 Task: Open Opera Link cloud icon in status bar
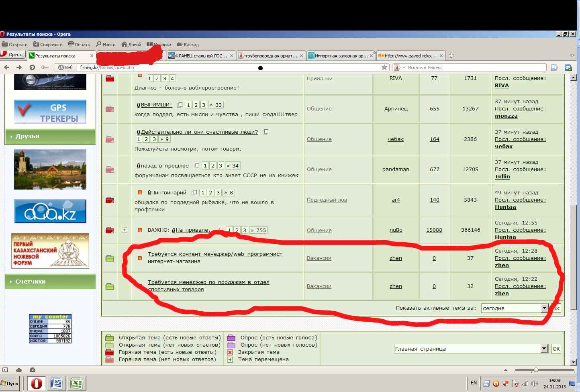19,370
